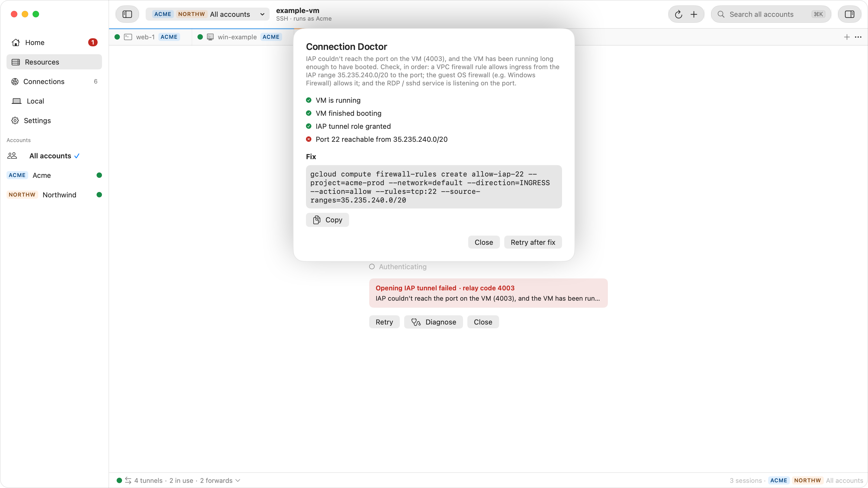Click the Settings gear icon
Image resolution: width=868 pixels, height=488 pixels.
[15, 121]
